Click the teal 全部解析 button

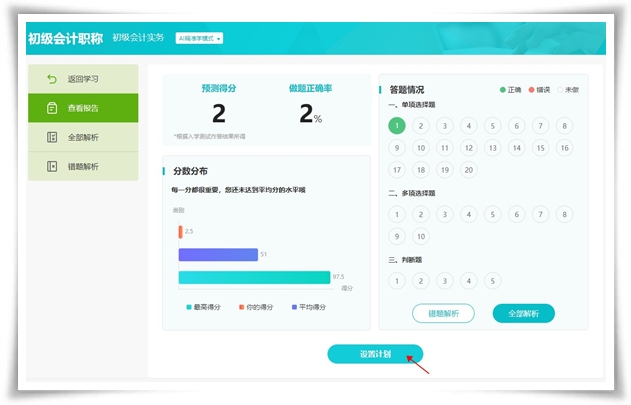point(523,313)
